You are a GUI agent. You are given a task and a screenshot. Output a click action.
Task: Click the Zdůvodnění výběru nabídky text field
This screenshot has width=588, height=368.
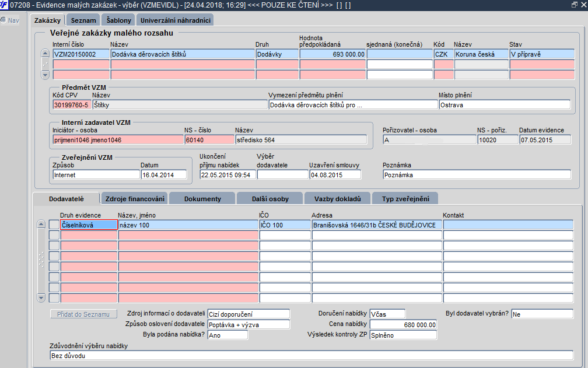(x=311, y=356)
